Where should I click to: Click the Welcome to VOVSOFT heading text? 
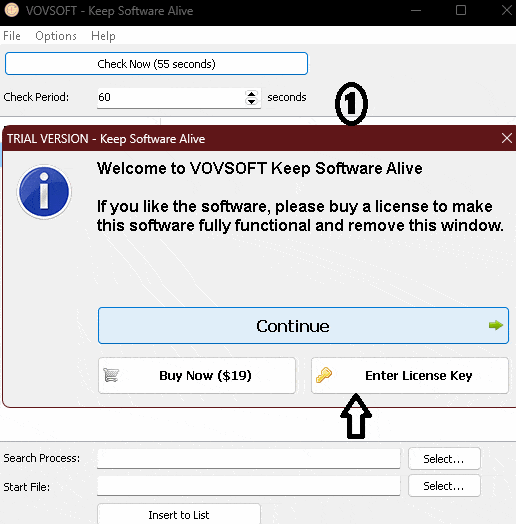click(259, 168)
